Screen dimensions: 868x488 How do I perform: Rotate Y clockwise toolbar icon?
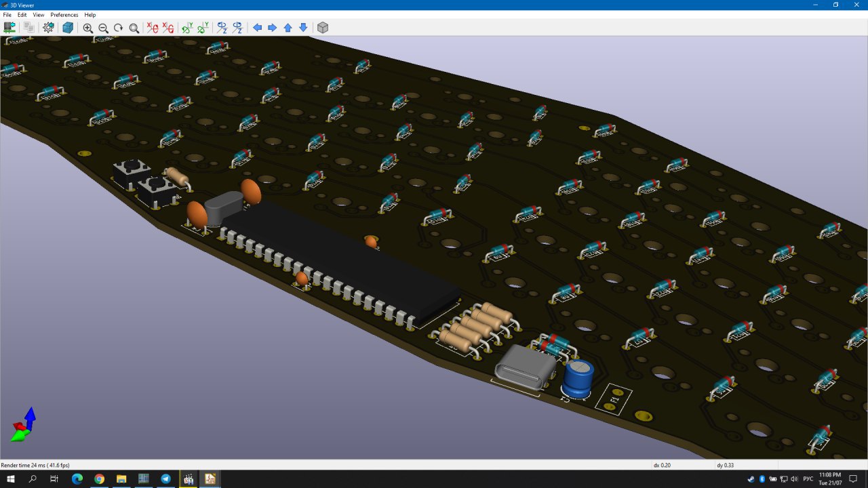pyautogui.click(x=188, y=28)
